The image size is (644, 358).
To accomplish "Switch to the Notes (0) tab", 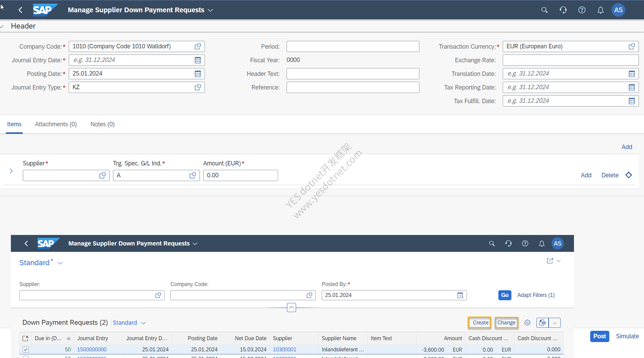I will 103,124.
